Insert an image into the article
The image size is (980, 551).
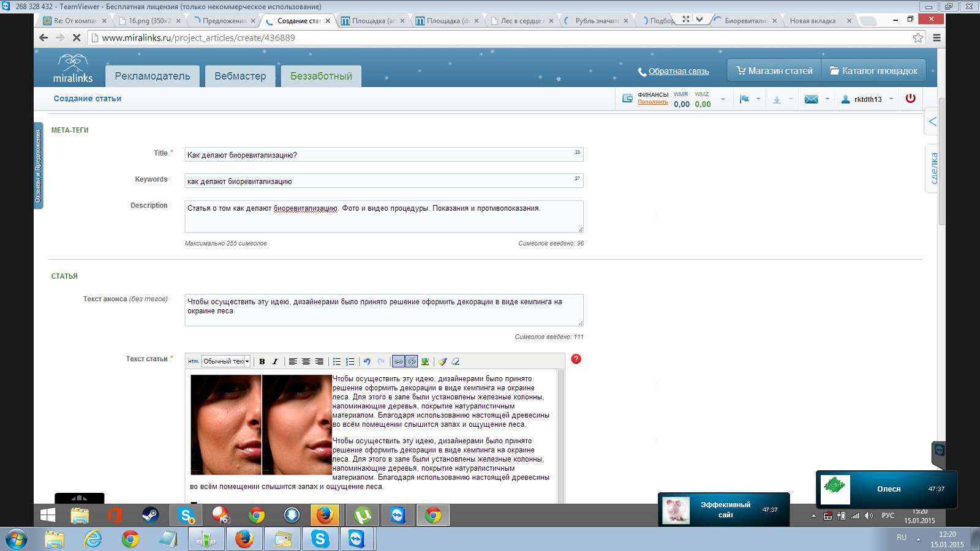click(x=425, y=361)
